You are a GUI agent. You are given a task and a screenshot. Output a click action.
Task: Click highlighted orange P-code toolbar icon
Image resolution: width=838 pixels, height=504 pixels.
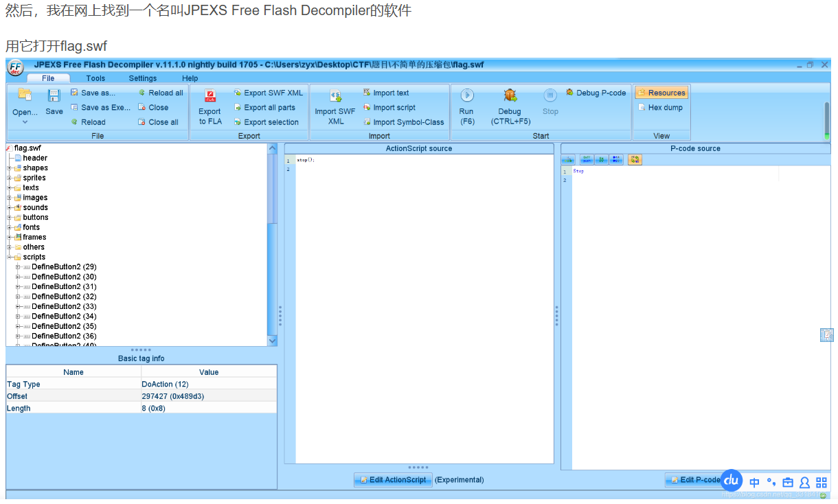635,159
